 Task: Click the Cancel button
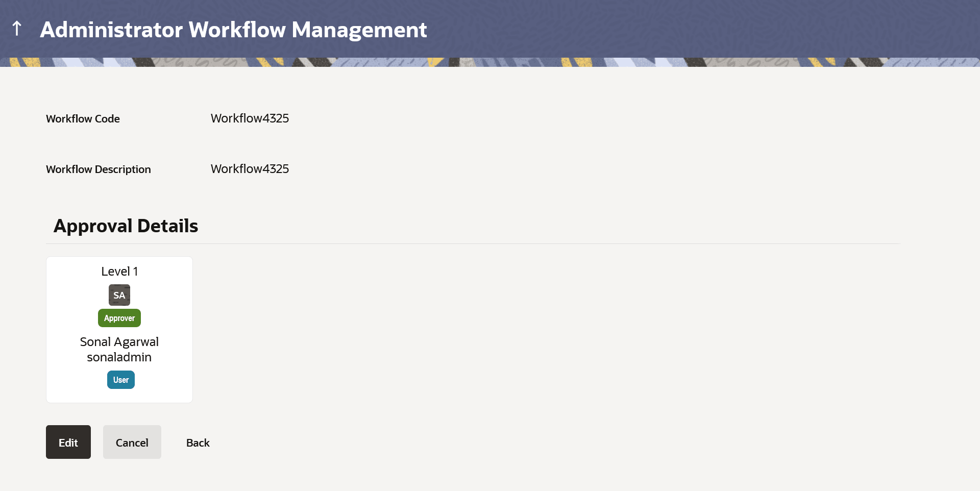132,442
